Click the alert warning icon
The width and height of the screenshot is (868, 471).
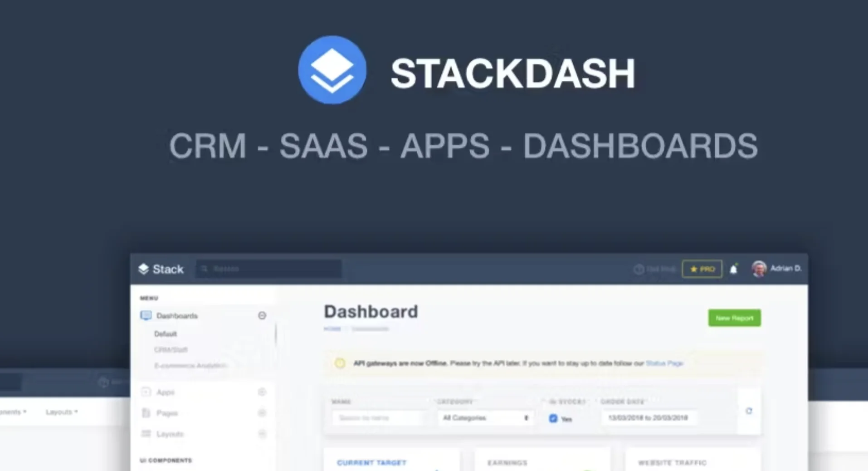pyautogui.click(x=340, y=363)
